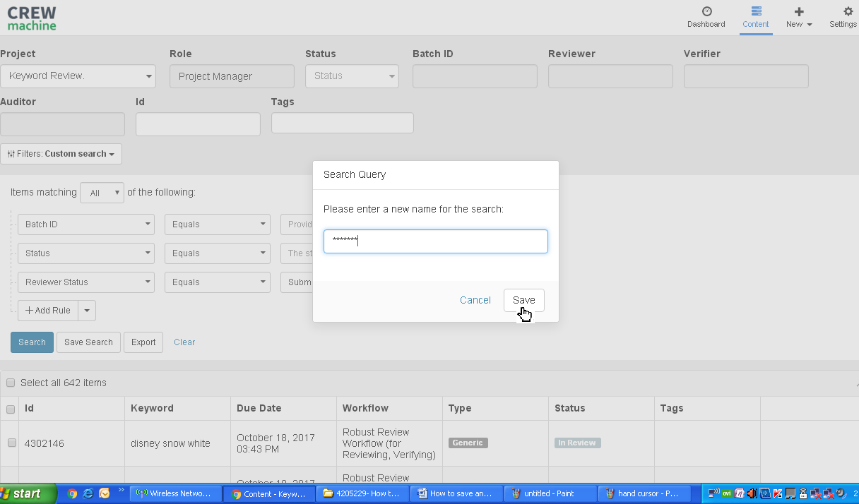
Task: Open the Status filter dropdown
Action: (x=352, y=76)
